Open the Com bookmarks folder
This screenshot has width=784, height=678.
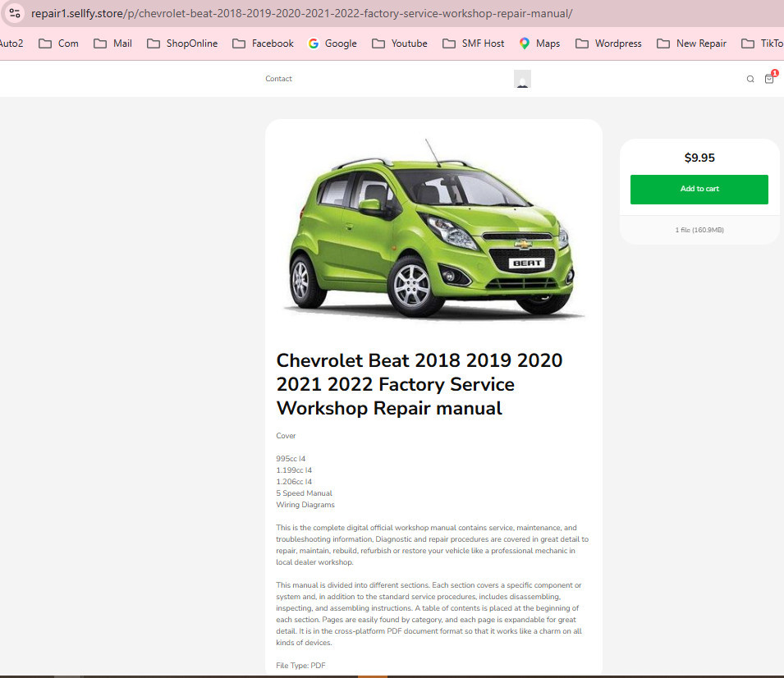pos(58,44)
